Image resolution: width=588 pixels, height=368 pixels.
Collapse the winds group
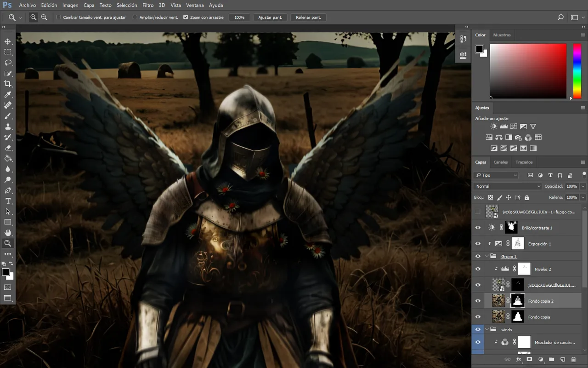pos(487,329)
